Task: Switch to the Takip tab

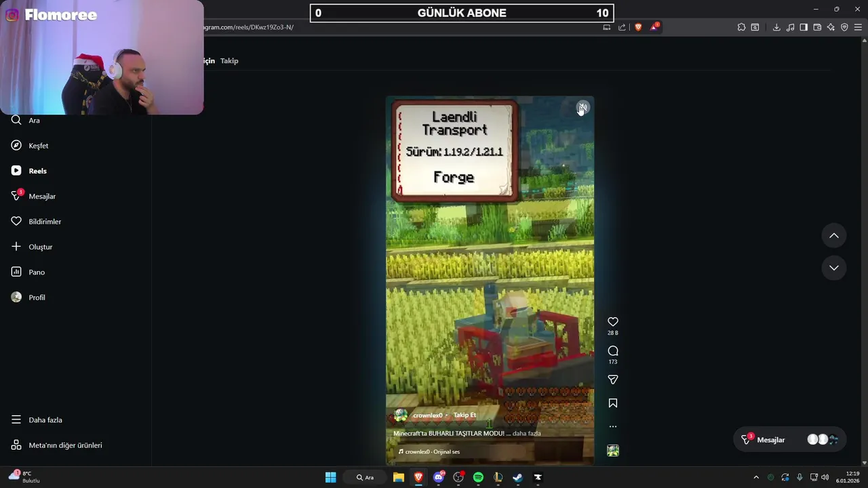Action: [x=229, y=61]
